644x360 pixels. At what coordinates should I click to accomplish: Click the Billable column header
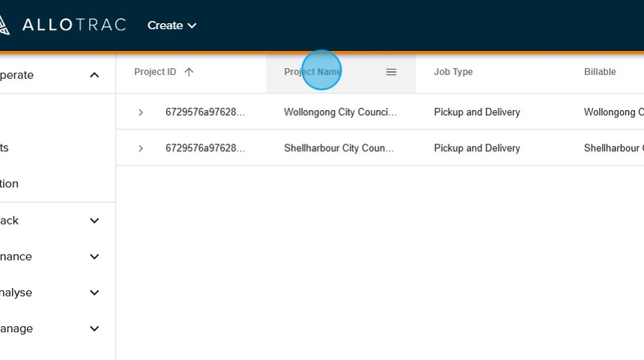click(600, 72)
